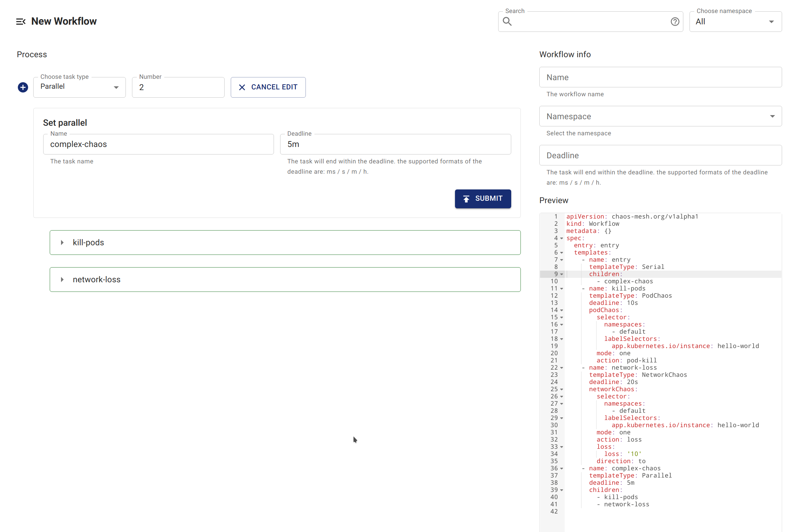Open search help via the question mark icon
The image size is (803, 532).
point(675,21)
